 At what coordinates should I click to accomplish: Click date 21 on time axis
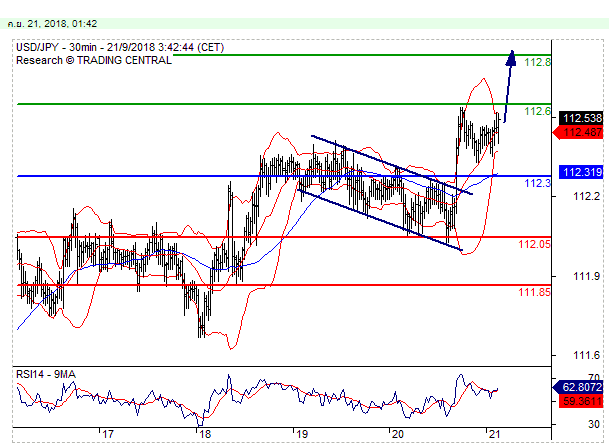[x=494, y=434]
